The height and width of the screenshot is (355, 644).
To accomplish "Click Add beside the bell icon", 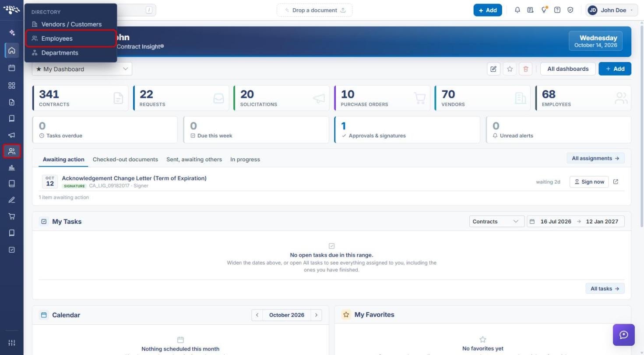I will pos(488,10).
